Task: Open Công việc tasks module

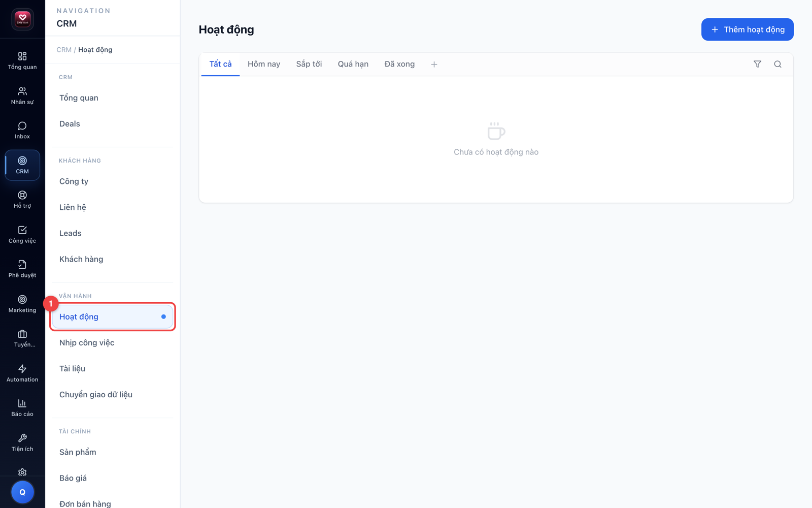Action: click(22, 235)
